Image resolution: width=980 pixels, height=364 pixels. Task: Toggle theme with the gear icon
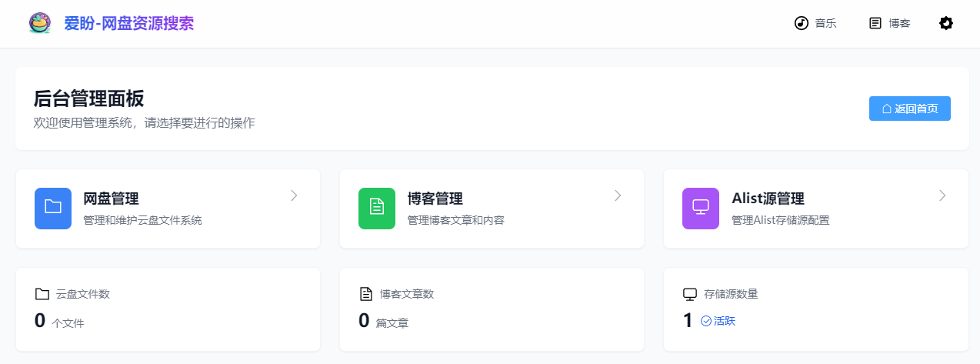[946, 23]
